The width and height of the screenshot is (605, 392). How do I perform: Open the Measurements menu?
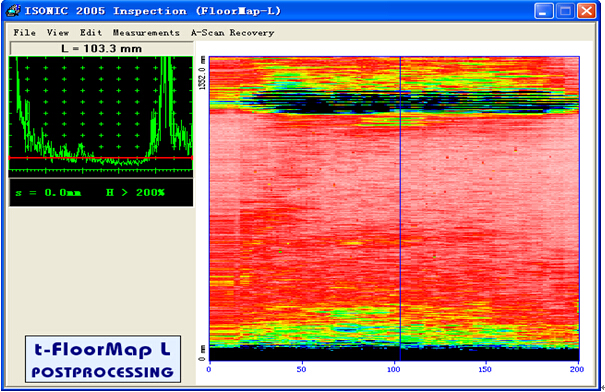[x=146, y=33]
